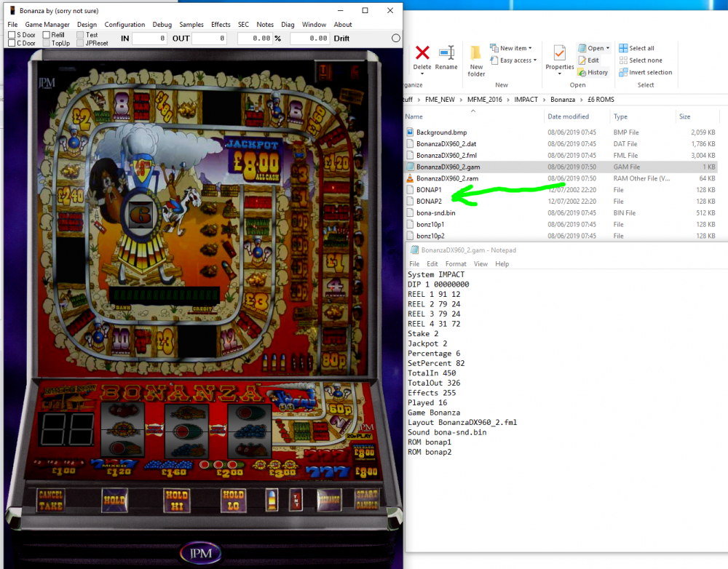The image size is (728, 569).
Task: Open the Samples menu
Action: tap(191, 25)
